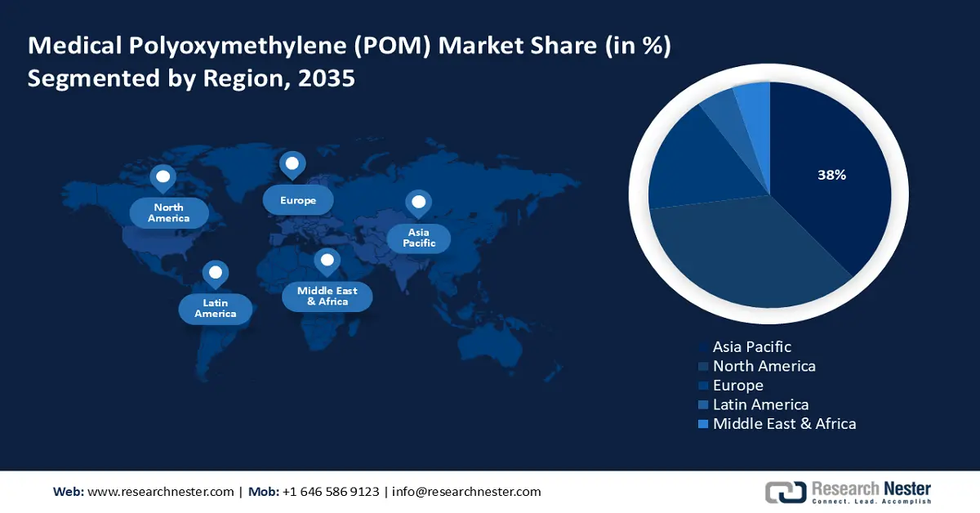
Task: Click the Research Nester logo icon
Action: click(785, 492)
